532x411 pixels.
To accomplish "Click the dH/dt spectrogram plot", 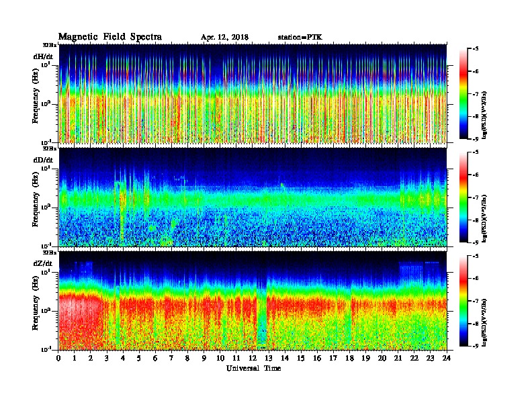I will click(x=253, y=93).
